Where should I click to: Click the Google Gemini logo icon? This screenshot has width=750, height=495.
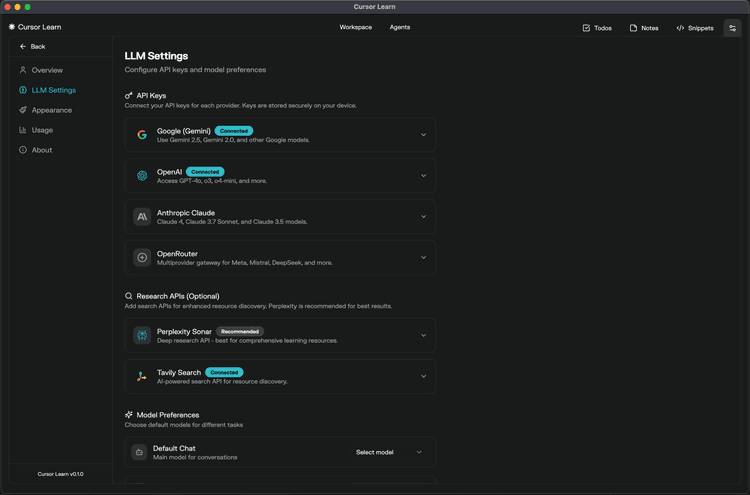coord(142,135)
